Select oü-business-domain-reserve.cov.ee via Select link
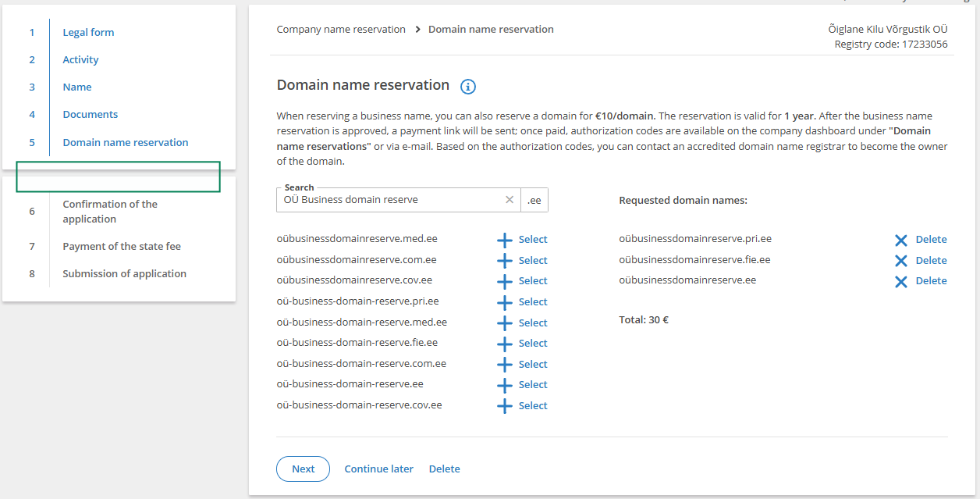The image size is (980, 499). click(533, 406)
